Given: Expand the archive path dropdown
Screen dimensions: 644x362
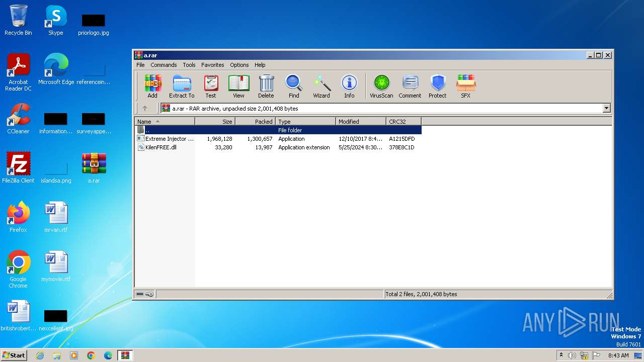Looking at the screenshot, I should click(x=606, y=108).
